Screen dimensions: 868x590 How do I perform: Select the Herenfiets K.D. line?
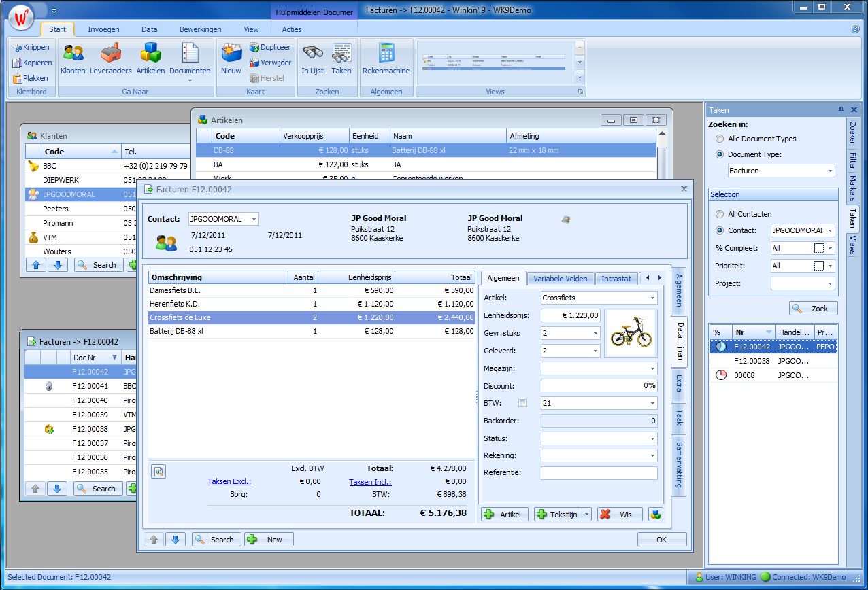coord(312,304)
